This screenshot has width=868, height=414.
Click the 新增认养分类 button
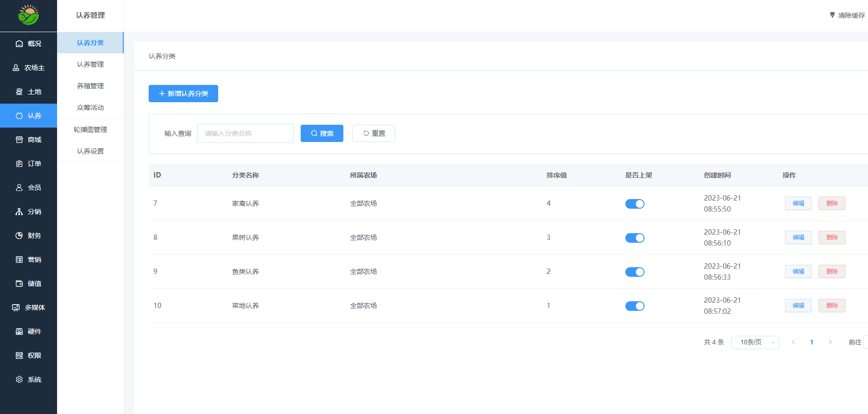tap(183, 94)
